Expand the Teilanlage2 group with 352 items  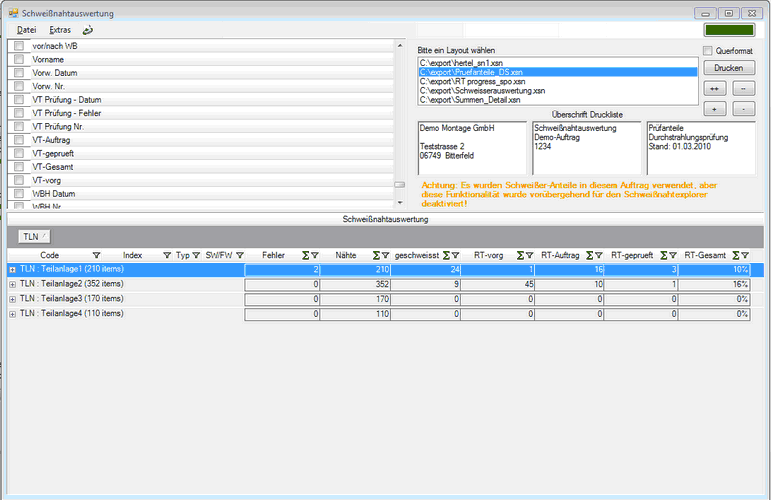(12, 284)
